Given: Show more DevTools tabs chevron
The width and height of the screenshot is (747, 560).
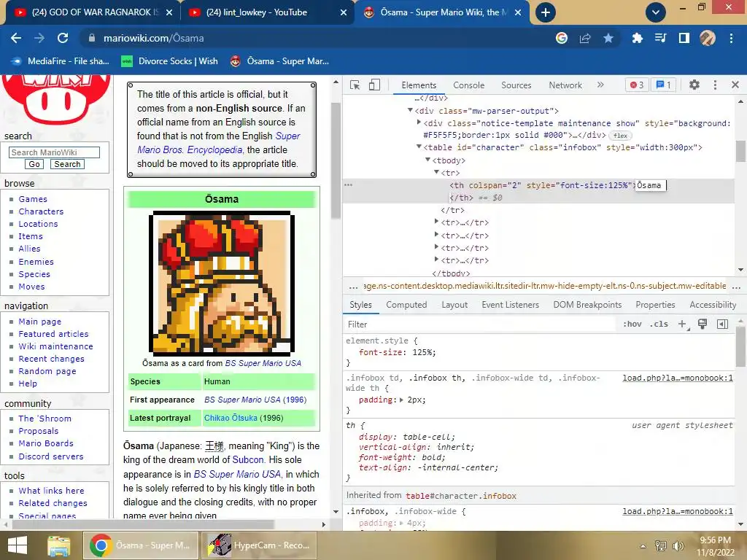Looking at the screenshot, I should pyautogui.click(x=600, y=85).
